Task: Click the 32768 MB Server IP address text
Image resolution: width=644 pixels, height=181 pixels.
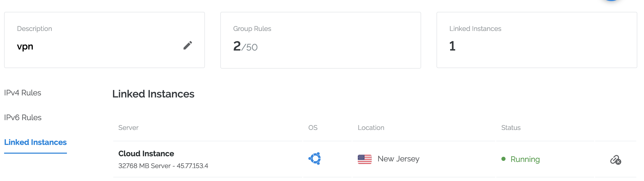Action: coord(163,166)
